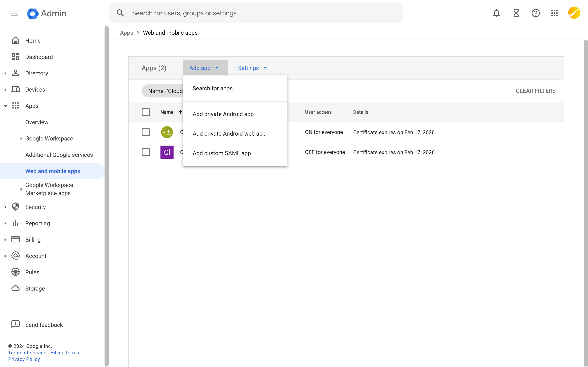
Task: Check scheduled release tasks via hourglass icon
Action: [x=516, y=13]
